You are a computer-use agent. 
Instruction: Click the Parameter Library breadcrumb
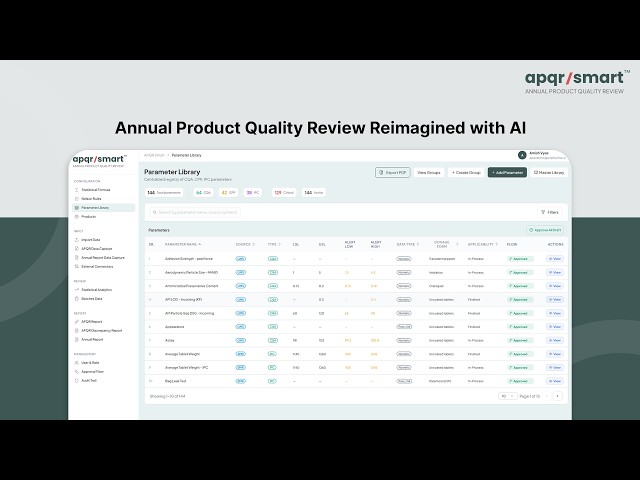(186, 156)
